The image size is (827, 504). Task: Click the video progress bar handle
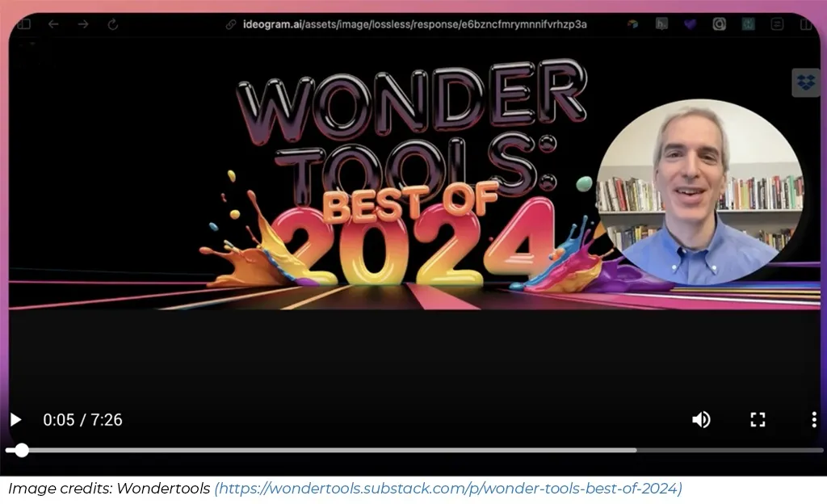(x=21, y=450)
